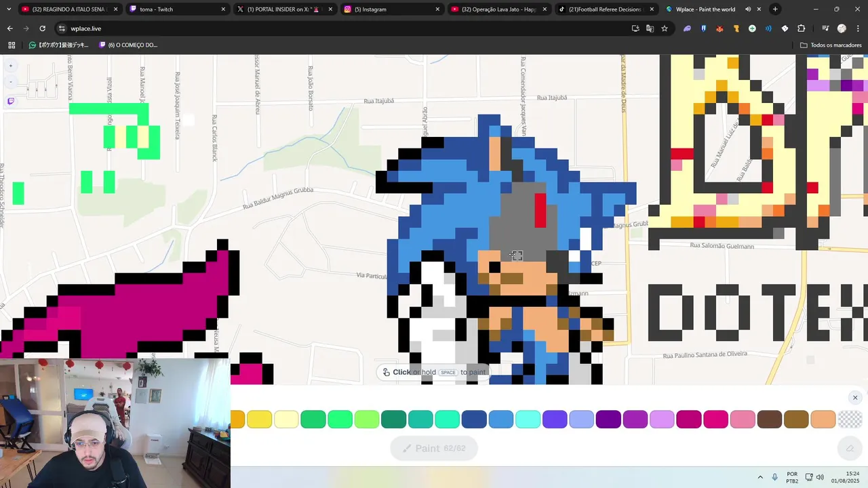Switch to toma - Twitch tab

tap(176, 9)
